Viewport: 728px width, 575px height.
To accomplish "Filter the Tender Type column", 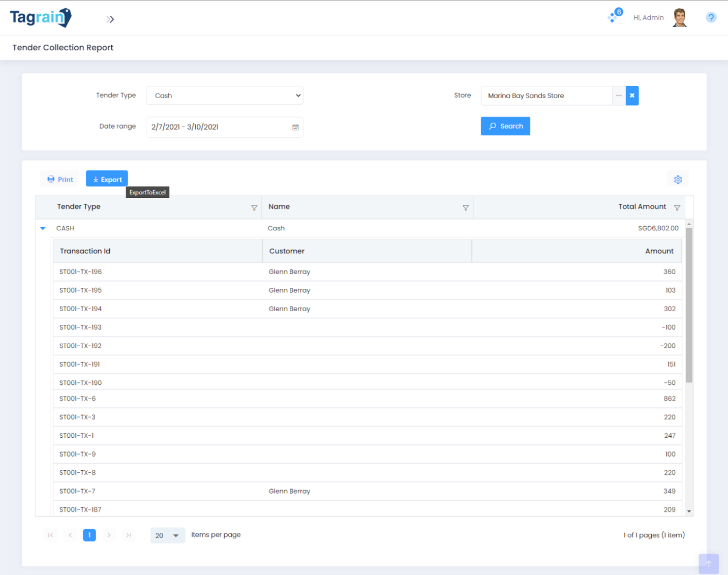I will [254, 208].
